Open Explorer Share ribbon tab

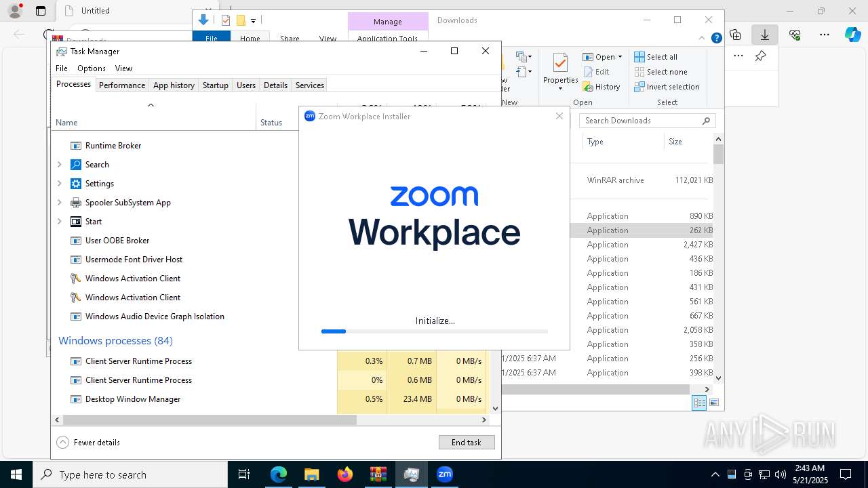tap(290, 39)
